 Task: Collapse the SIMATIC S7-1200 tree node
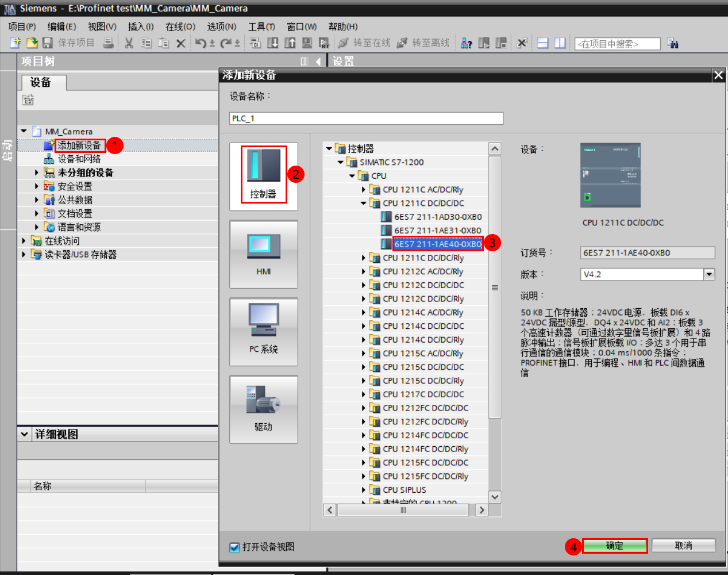[340, 162]
